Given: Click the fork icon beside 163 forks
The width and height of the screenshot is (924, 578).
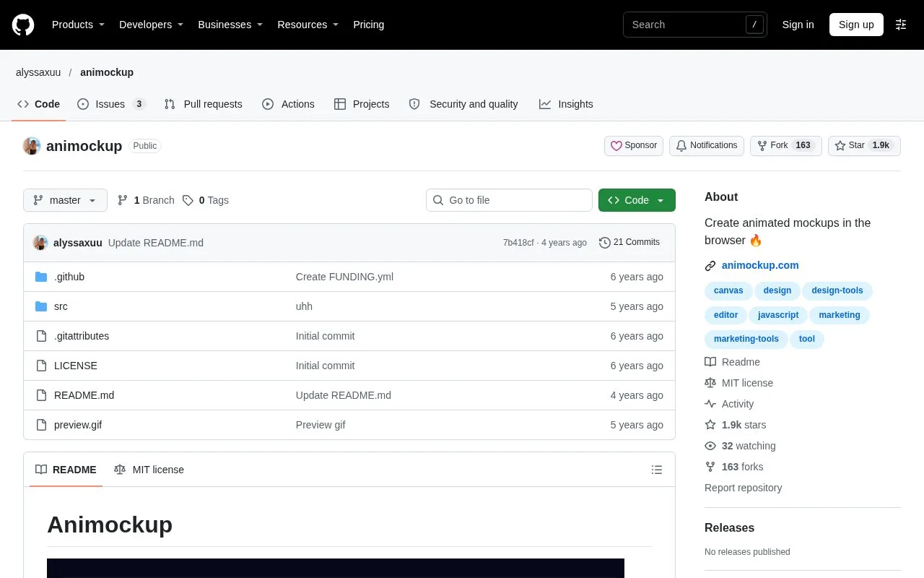Looking at the screenshot, I should coord(710,467).
